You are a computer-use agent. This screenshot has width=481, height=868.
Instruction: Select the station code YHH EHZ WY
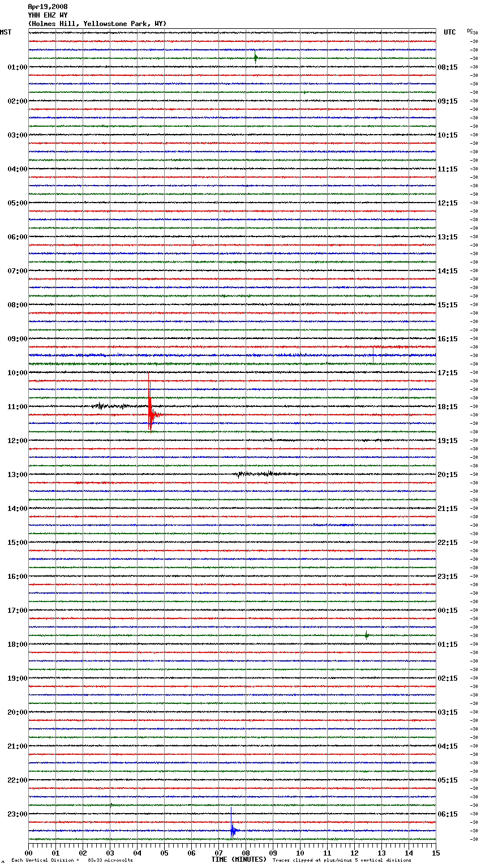tap(48, 15)
